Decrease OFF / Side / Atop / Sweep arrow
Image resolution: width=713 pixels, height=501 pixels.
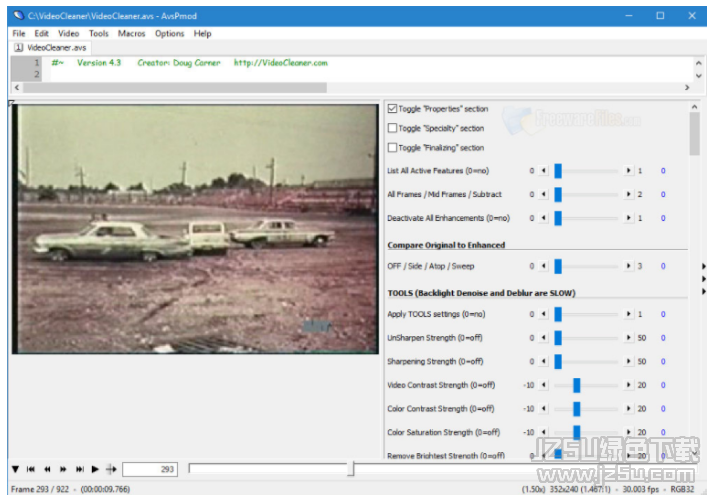[x=544, y=266]
